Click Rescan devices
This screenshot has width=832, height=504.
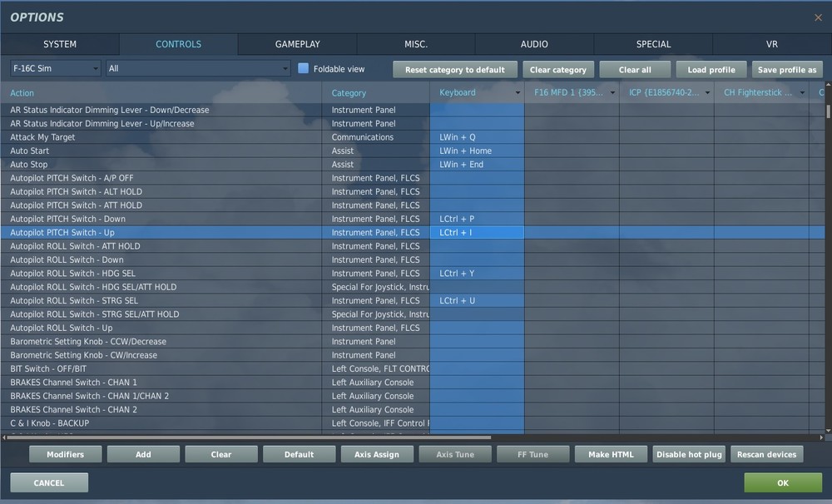(765, 454)
